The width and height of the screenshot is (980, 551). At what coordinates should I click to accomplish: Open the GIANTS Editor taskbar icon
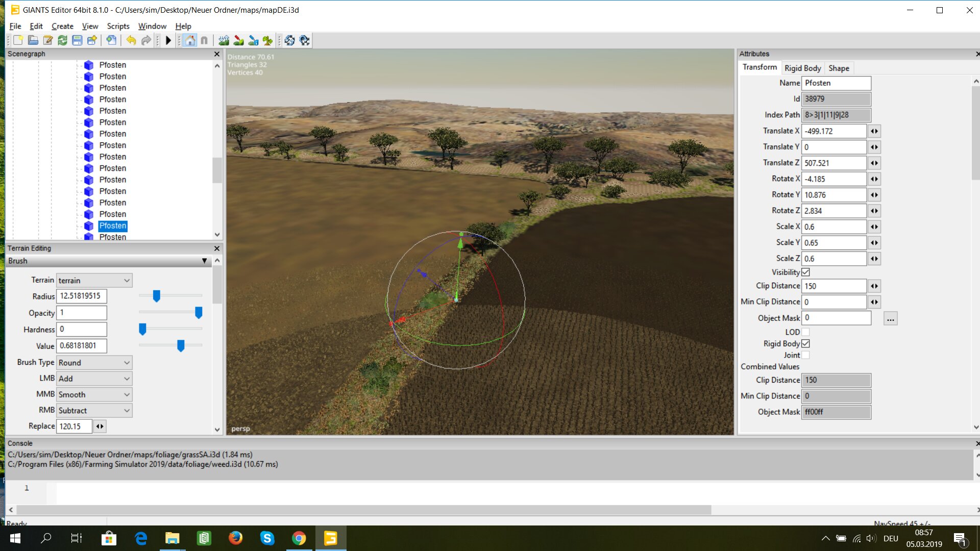pyautogui.click(x=331, y=538)
